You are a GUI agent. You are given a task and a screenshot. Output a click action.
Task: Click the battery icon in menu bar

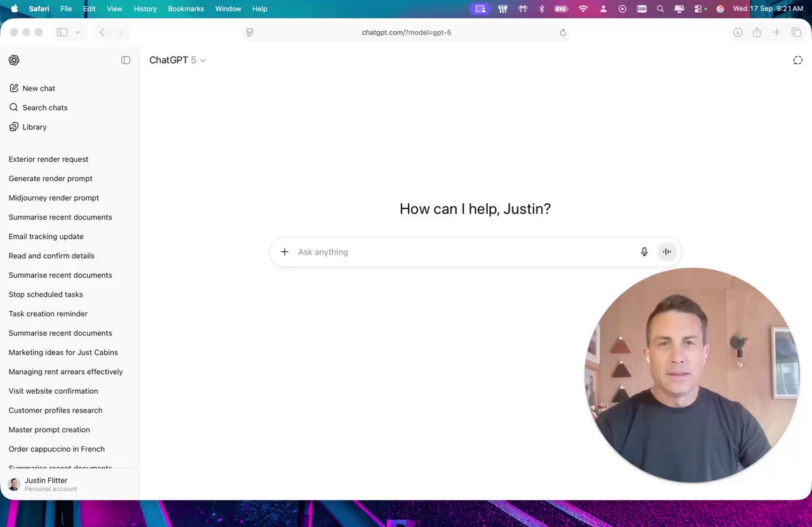click(x=561, y=9)
